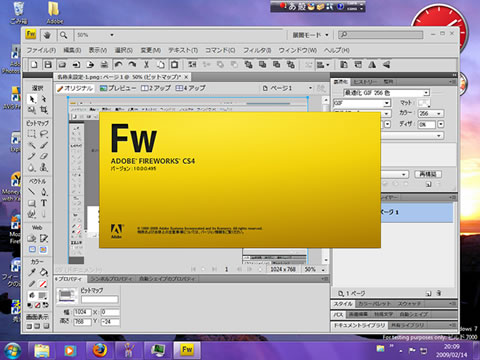Switch to the 2アップ view
Image resolution: width=480 pixels, height=360 pixels.
tap(156, 88)
